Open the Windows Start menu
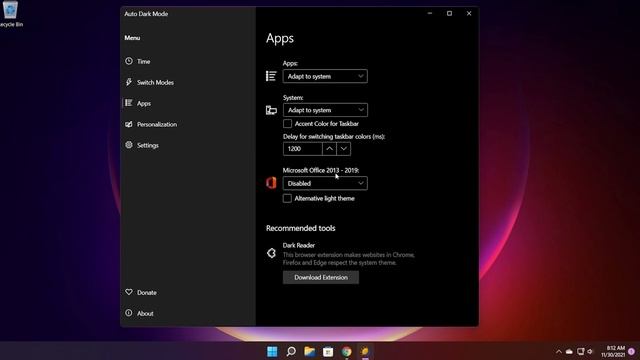Image resolution: width=640 pixels, height=360 pixels. click(272, 351)
